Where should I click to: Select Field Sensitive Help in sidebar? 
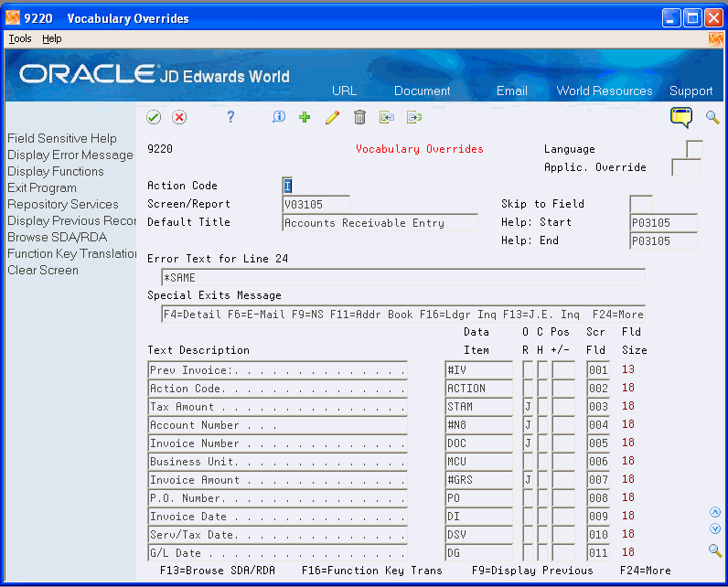tap(62, 138)
